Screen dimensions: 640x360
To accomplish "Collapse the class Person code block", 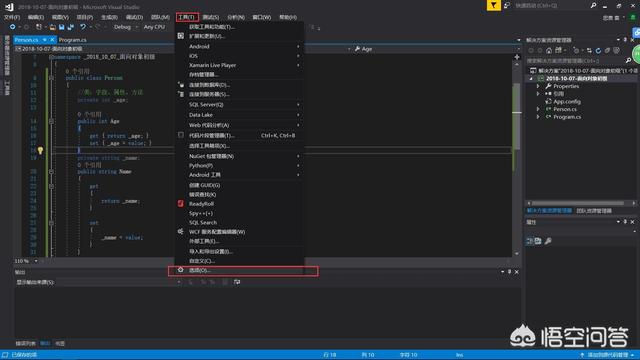I will pos(51,78).
